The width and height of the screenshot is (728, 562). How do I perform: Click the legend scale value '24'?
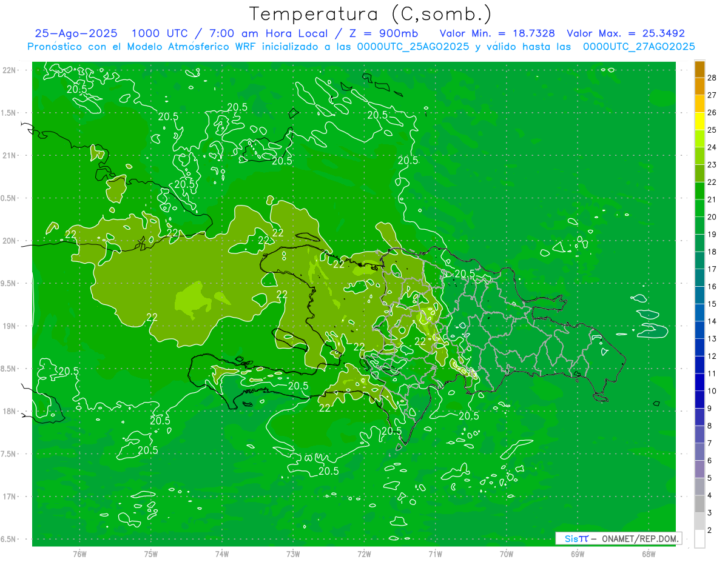[x=713, y=147]
